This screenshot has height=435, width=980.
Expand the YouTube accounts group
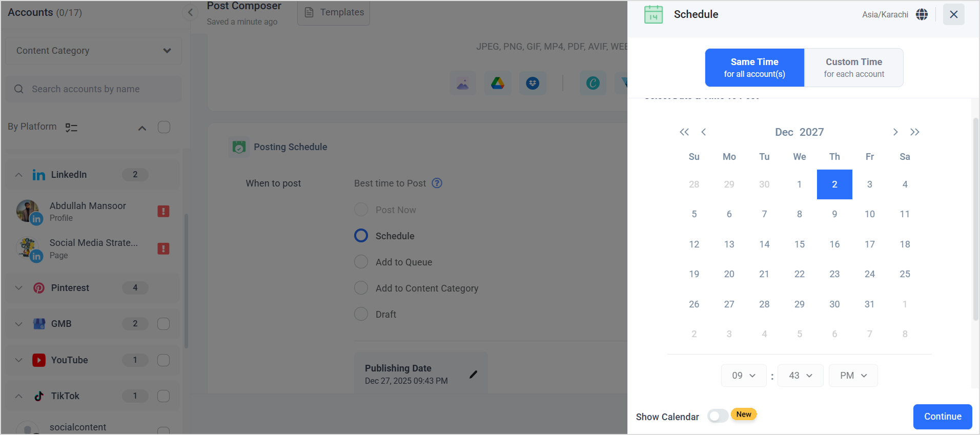(19, 360)
